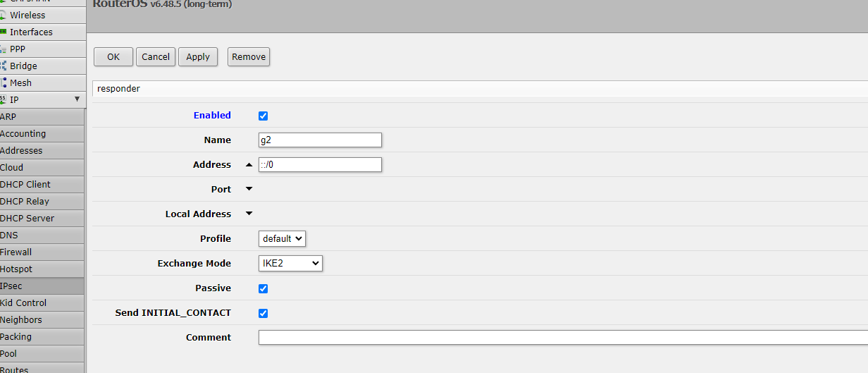The width and height of the screenshot is (868, 373).
Task: Click the Wireless menu icon
Action: point(4,15)
